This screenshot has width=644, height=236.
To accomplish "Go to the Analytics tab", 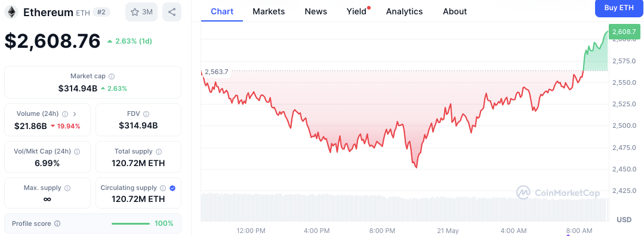I will coord(404,11).
